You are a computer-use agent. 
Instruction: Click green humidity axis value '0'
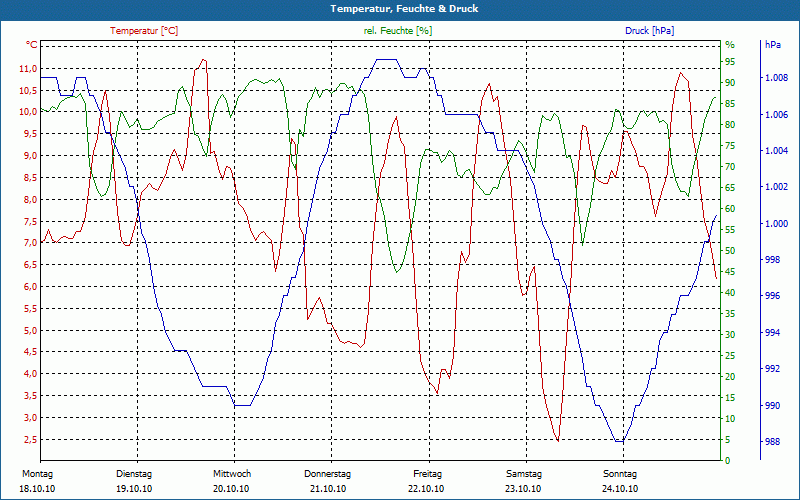coord(728,461)
